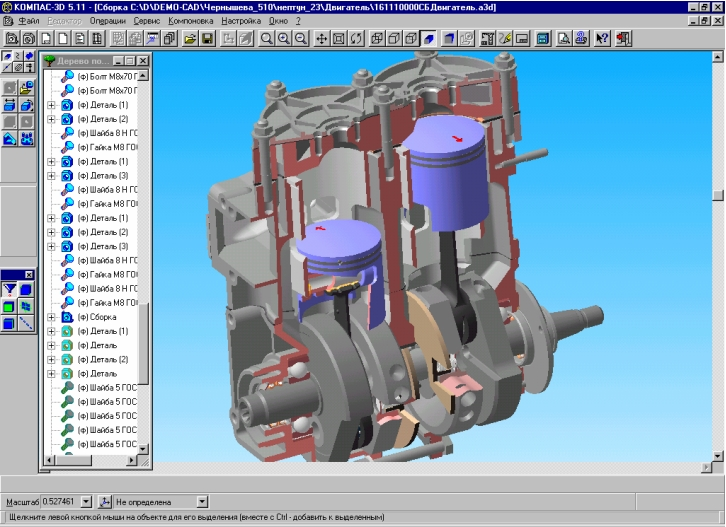Open the blue library manager cabinet icon
The height and width of the screenshot is (527, 726).
click(543, 38)
